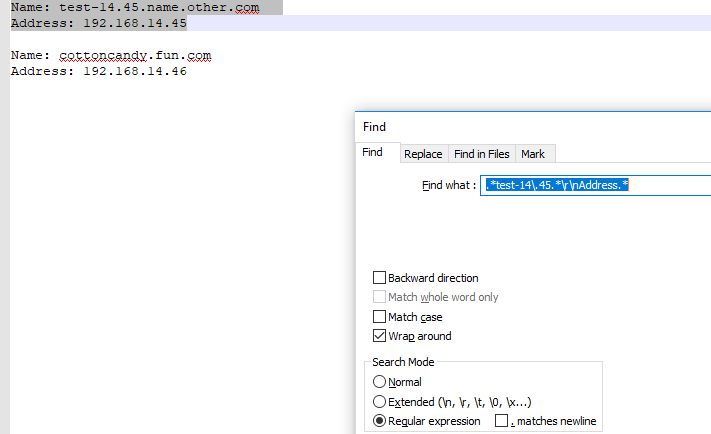Enable the Match case option

(380, 317)
